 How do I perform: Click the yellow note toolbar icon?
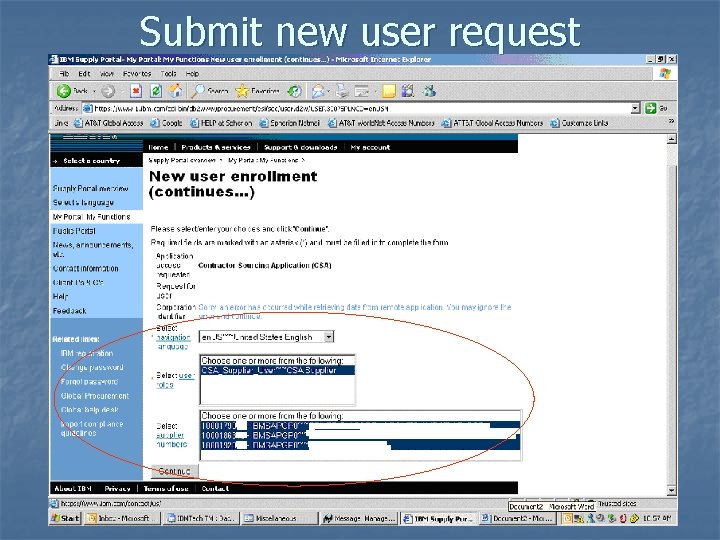[x=388, y=91]
